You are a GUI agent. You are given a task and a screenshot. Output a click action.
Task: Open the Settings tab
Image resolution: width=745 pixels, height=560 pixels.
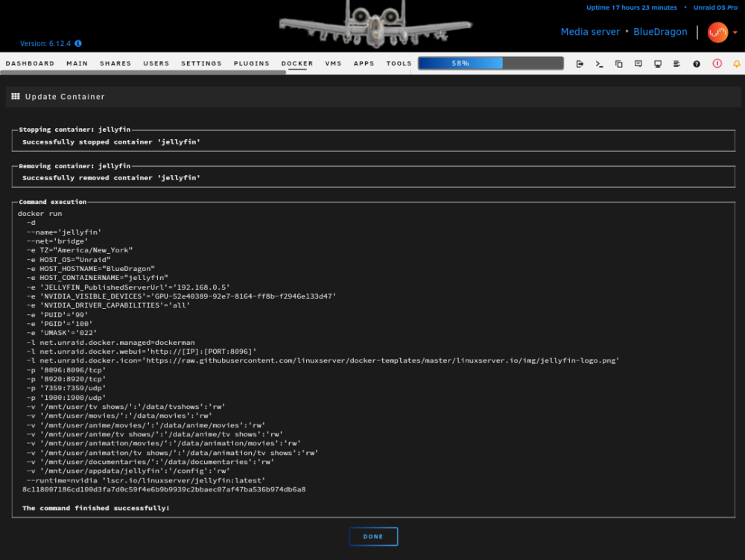tap(201, 63)
